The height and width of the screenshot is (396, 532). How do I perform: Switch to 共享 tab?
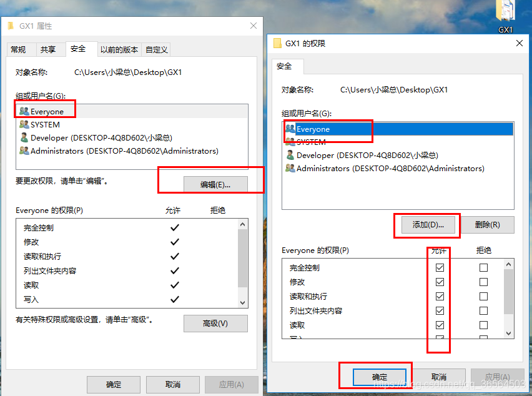pyautogui.click(x=48, y=49)
